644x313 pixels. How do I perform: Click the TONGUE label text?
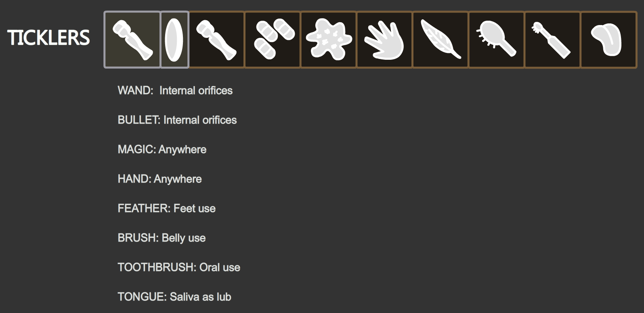[142, 297]
